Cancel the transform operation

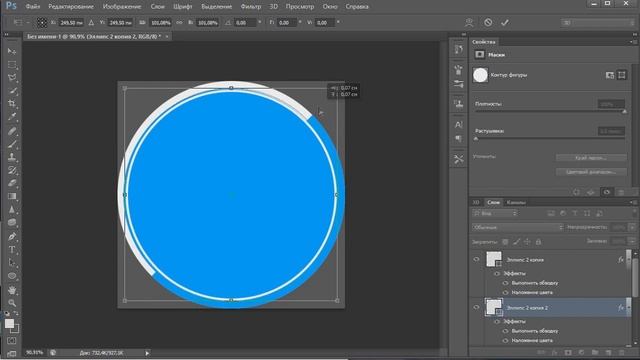[488, 23]
